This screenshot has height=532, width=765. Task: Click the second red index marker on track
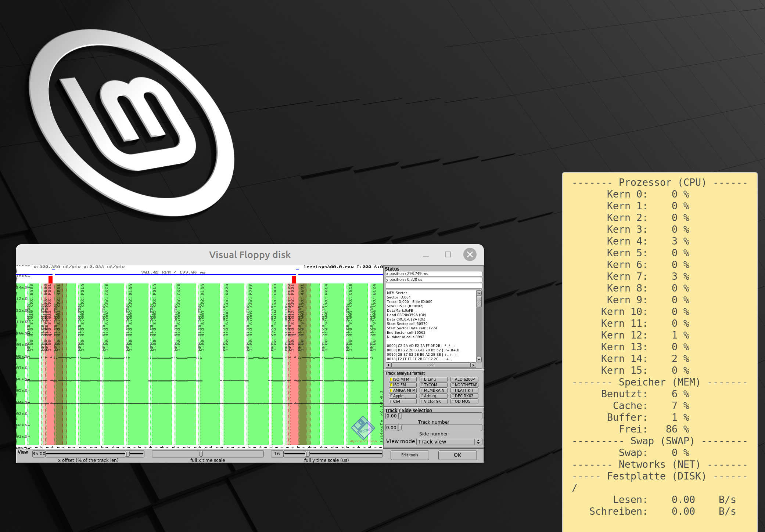coord(294,280)
